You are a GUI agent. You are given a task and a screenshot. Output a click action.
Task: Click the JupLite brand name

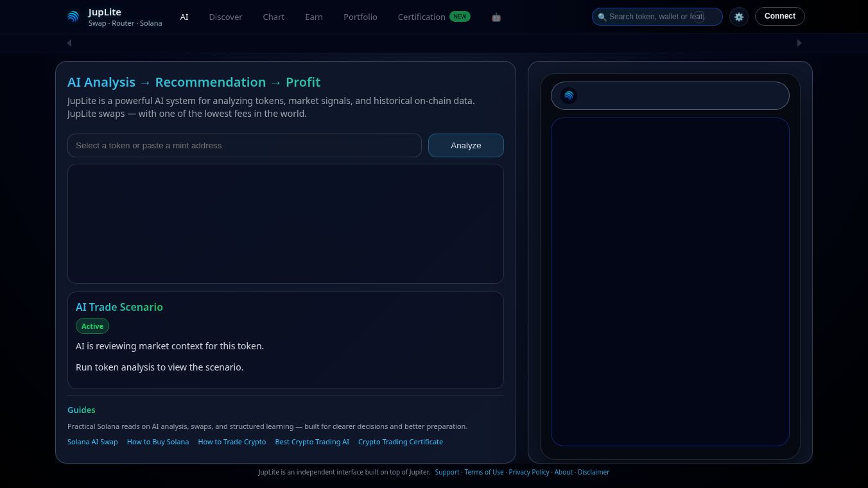(105, 12)
